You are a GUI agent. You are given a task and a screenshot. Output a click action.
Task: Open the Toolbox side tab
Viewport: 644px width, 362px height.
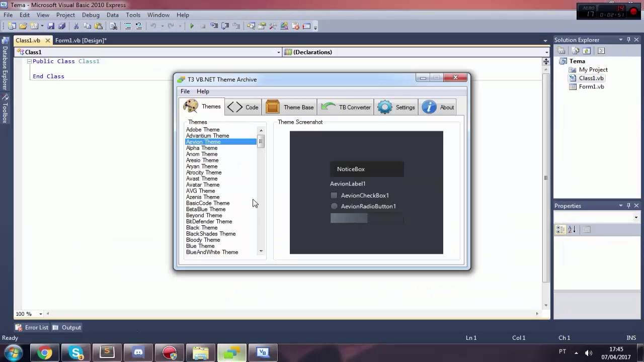(x=5, y=109)
